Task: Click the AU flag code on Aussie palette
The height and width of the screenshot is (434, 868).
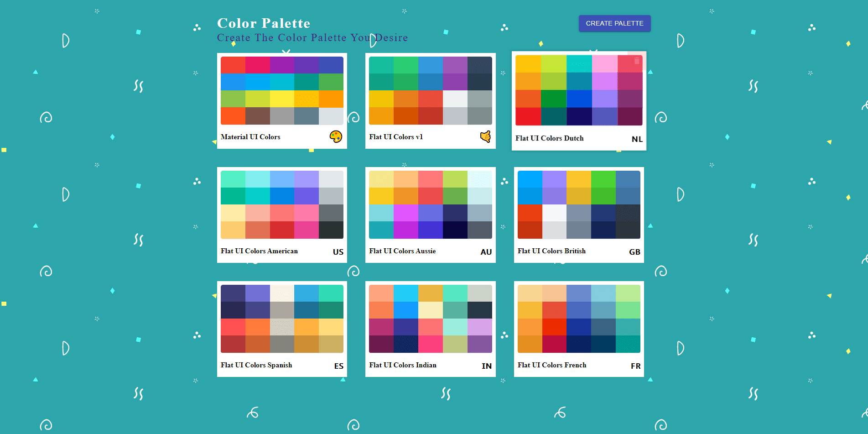Action: [x=486, y=252]
